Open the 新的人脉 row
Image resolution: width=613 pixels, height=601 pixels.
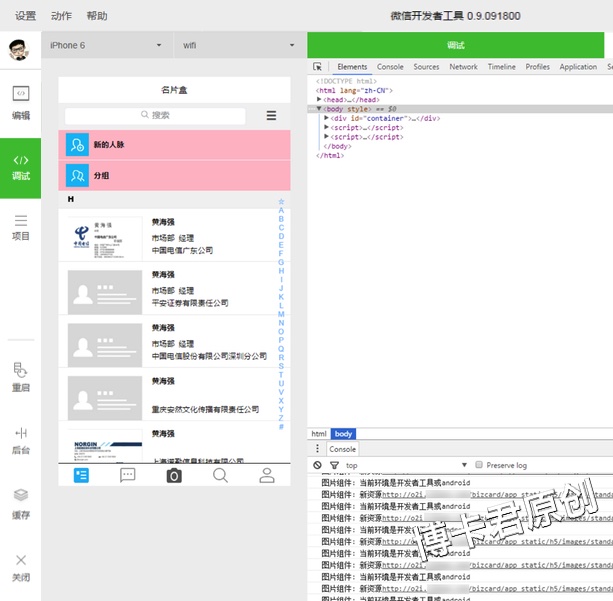click(174, 145)
